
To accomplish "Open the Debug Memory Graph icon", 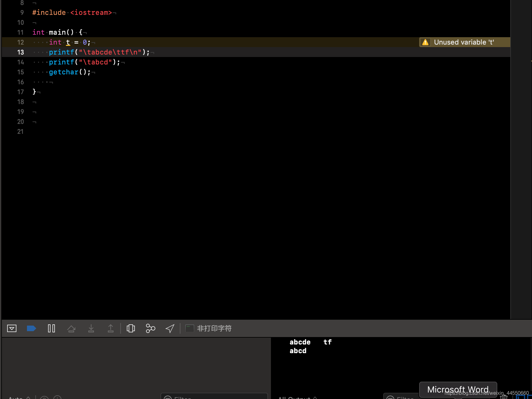I will click(x=151, y=328).
